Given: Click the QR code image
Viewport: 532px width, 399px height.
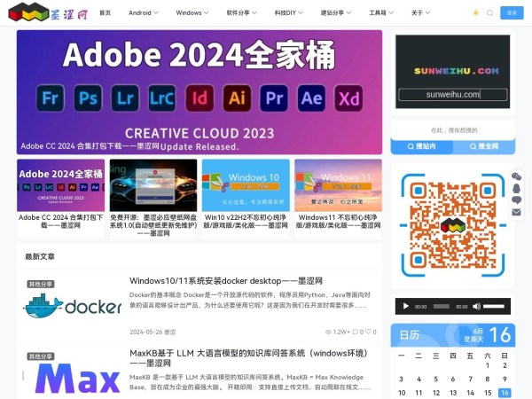Looking at the screenshot, I should point(452,225).
